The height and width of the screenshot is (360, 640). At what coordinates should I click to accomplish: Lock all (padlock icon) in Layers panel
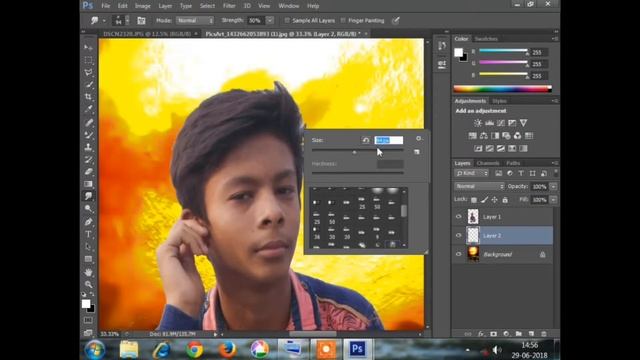[505, 200]
